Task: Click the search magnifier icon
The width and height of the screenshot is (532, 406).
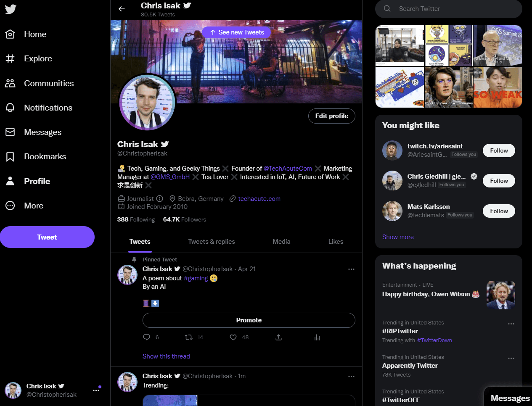Action: coord(387,9)
